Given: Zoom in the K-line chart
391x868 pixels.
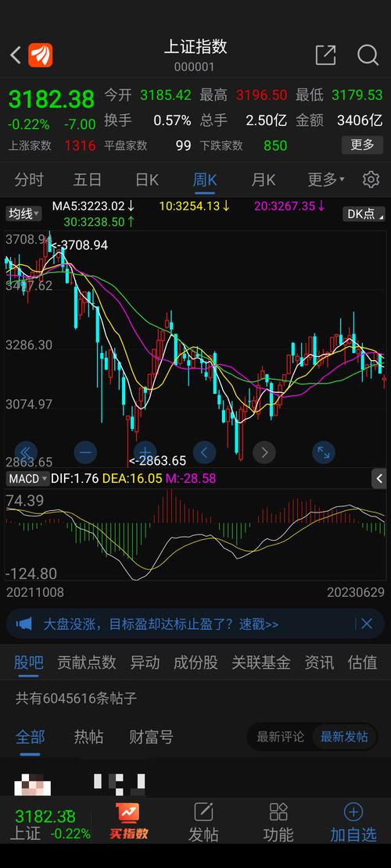Looking at the screenshot, I should pyautogui.click(x=145, y=452).
